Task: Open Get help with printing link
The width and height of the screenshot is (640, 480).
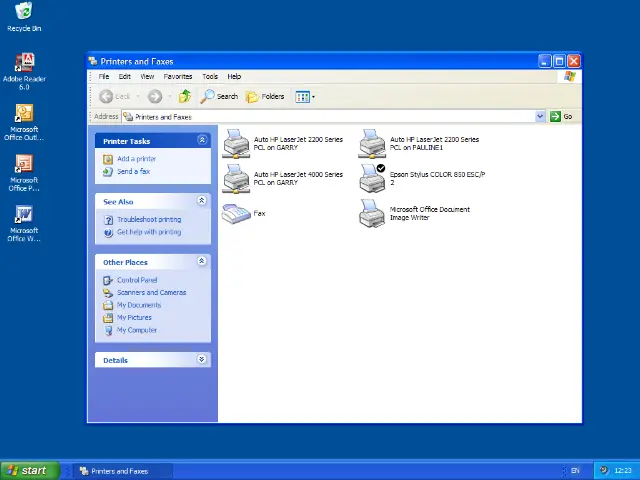Action: coord(149,232)
